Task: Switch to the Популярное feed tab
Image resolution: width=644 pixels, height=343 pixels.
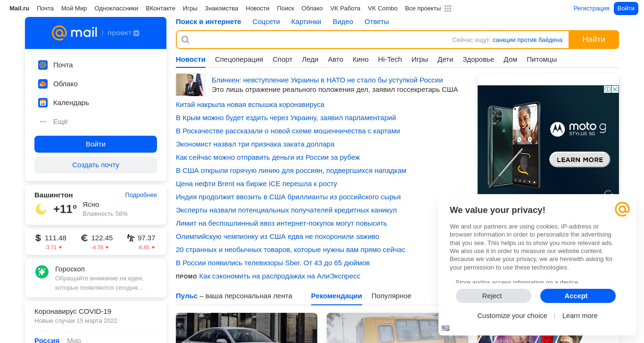Action: pyautogui.click(x=391, y=296)
